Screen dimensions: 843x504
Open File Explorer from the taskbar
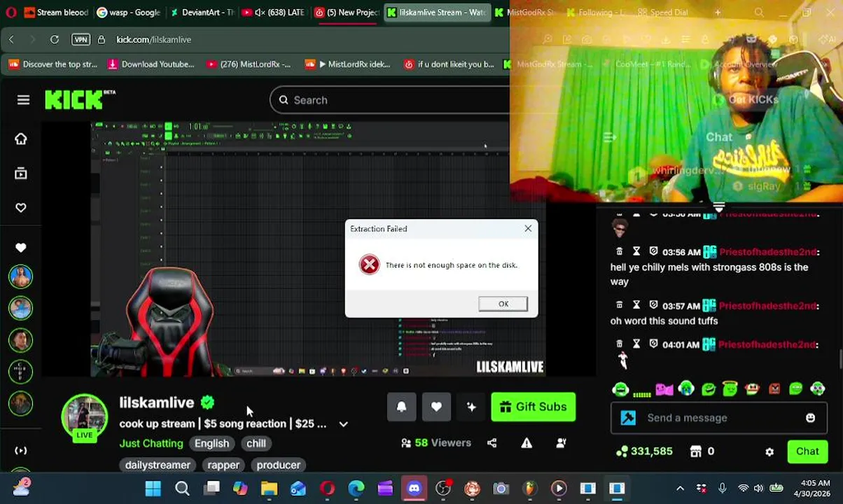269,488
